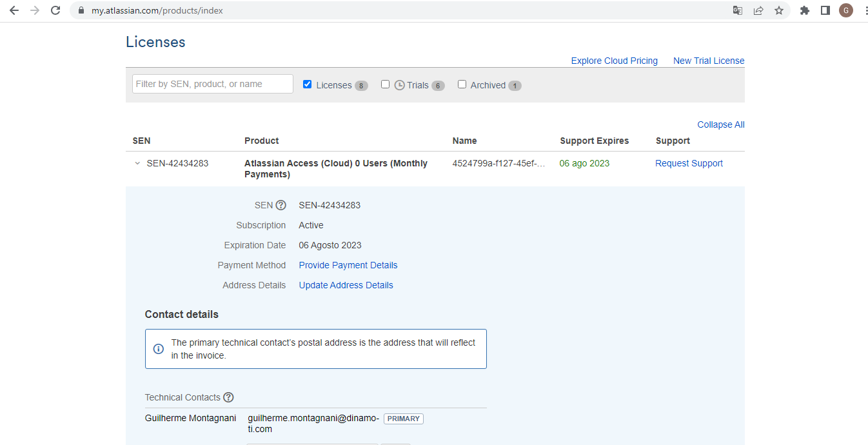Click the Active subscription status
Image resolution: width=868 pixels, height=445 pixels.
click(311, 225)
